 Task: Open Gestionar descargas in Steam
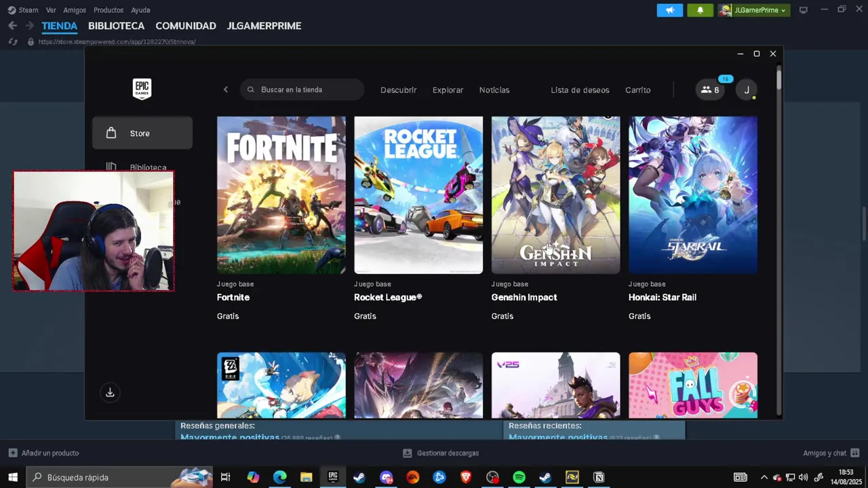tap(441, 453)
